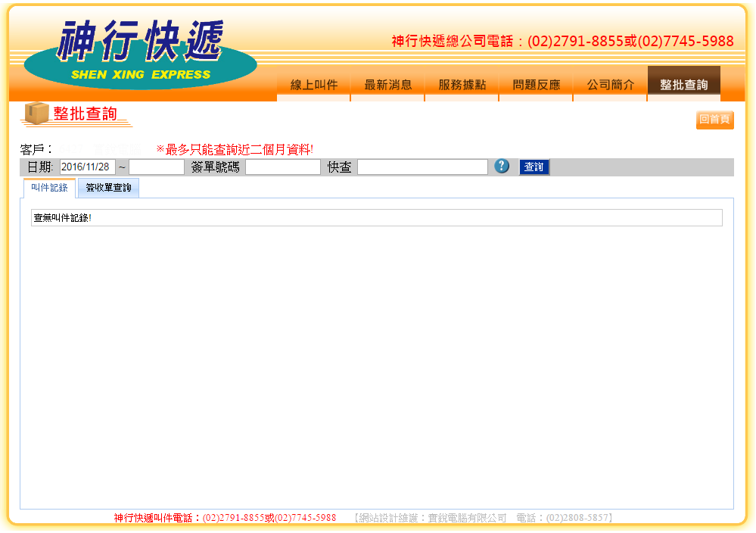Click the Shen Xing Express logo

[140, 51]
